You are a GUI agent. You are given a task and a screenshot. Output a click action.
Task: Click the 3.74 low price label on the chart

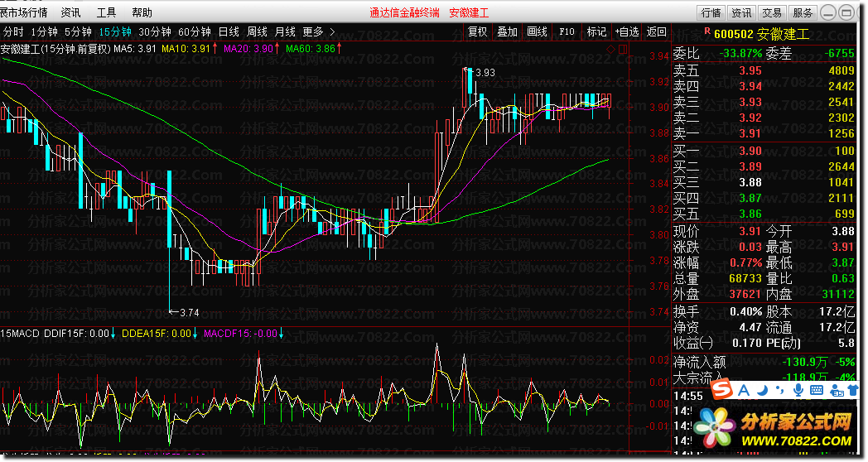pyautogui.click(x=190, y=313)
